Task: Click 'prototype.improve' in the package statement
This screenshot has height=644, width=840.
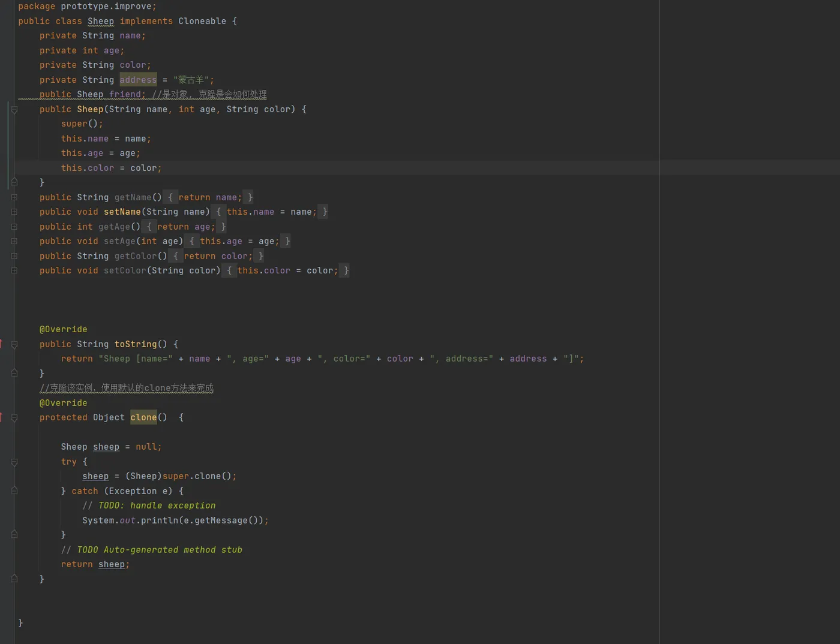Action: pyautogui.click(x=106, y=7)
